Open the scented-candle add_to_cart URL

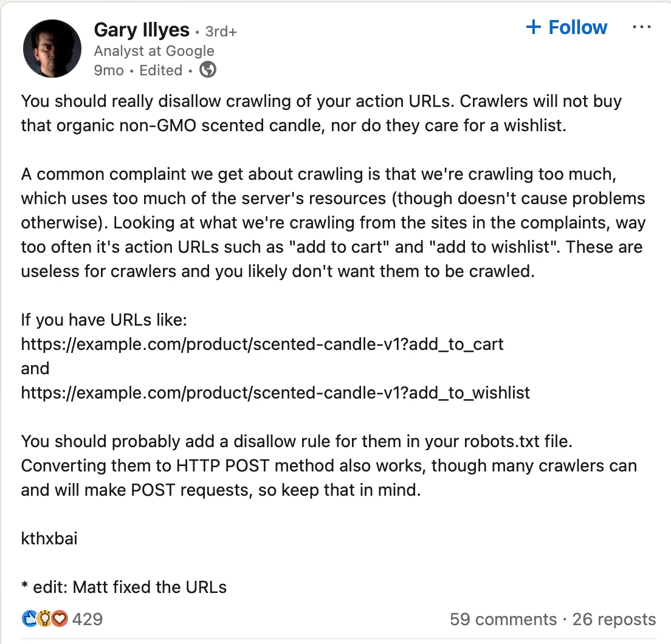pos(262,344)
